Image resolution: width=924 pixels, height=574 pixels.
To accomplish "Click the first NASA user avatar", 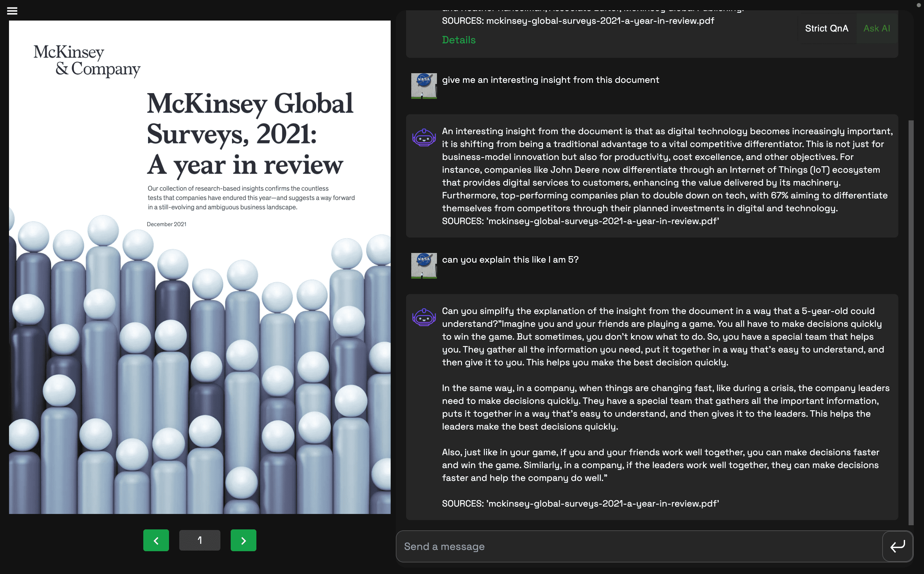I will pos(424,86).
